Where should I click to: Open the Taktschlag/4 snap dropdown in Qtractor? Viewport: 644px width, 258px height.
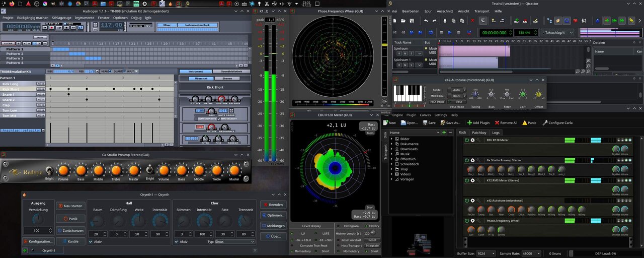click(558, 33)
